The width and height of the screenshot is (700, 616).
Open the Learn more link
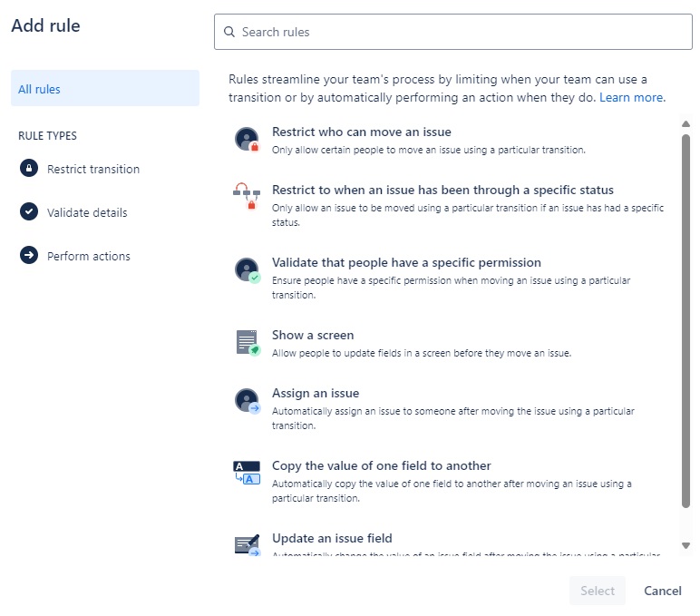tap(631, 97)
